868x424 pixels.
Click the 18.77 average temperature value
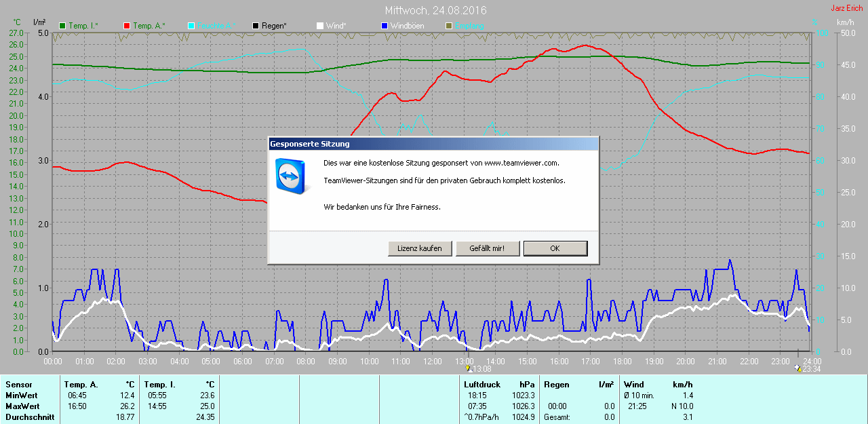click(x=125, y=417)
